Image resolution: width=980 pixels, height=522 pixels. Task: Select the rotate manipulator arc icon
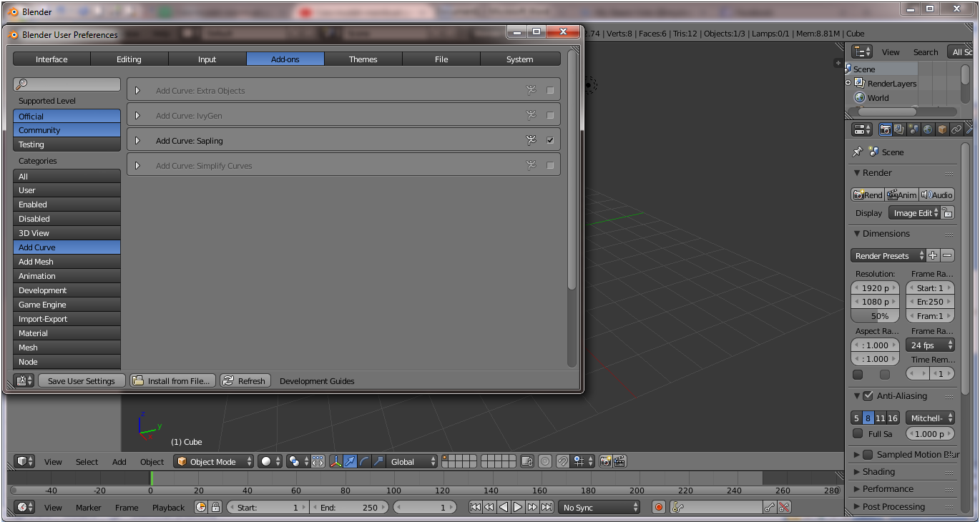[x=364, y=461]
